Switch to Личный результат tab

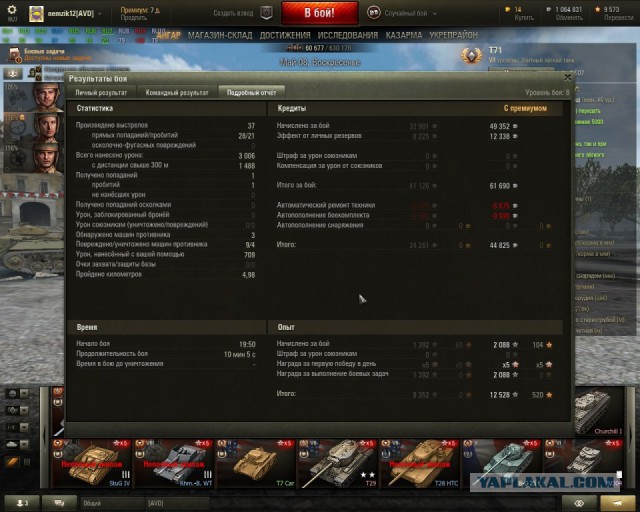101,93
